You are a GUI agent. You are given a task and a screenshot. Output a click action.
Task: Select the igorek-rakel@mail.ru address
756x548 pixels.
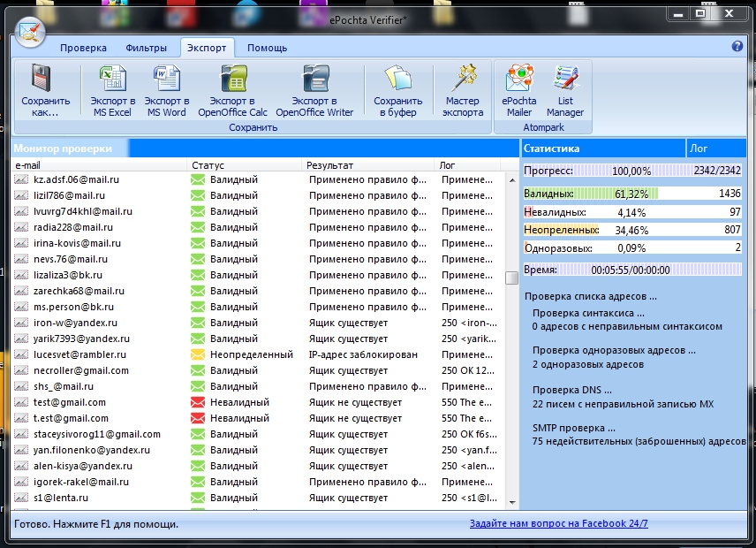(x=81, y=482)
